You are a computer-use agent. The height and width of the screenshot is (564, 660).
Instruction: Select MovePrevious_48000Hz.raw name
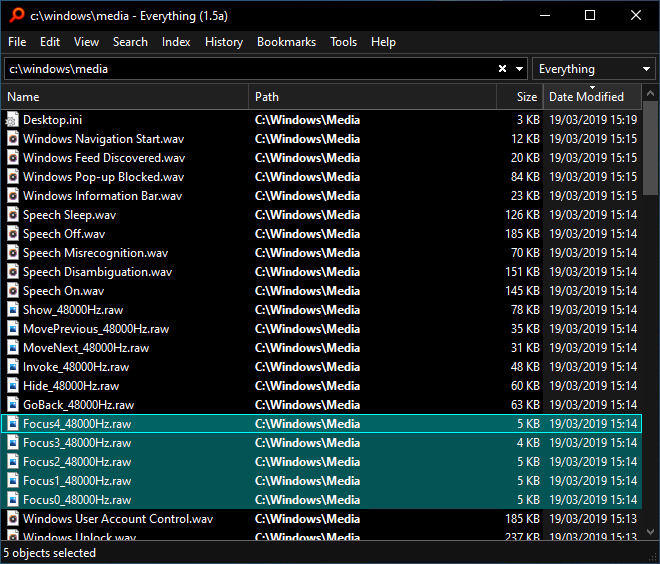(96, 329)
